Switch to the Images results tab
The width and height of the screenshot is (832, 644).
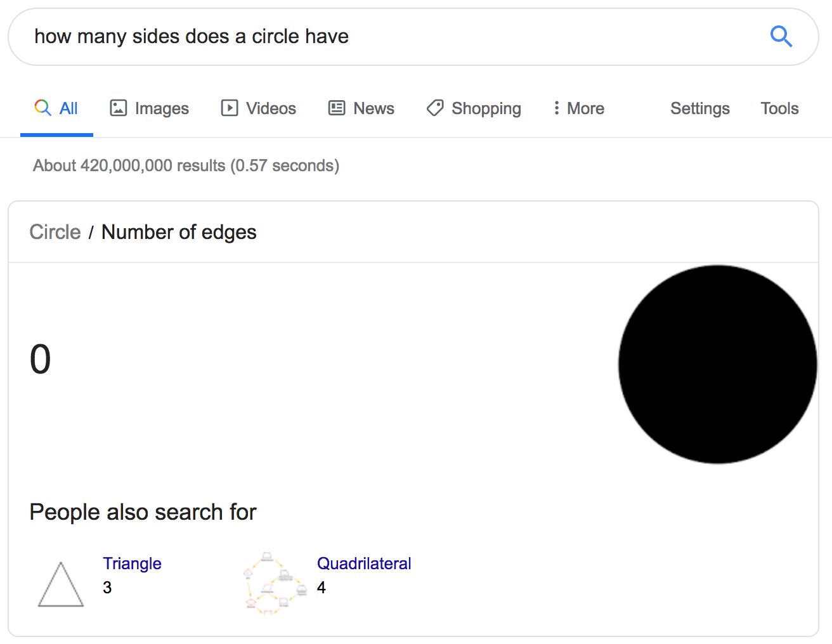150,108
